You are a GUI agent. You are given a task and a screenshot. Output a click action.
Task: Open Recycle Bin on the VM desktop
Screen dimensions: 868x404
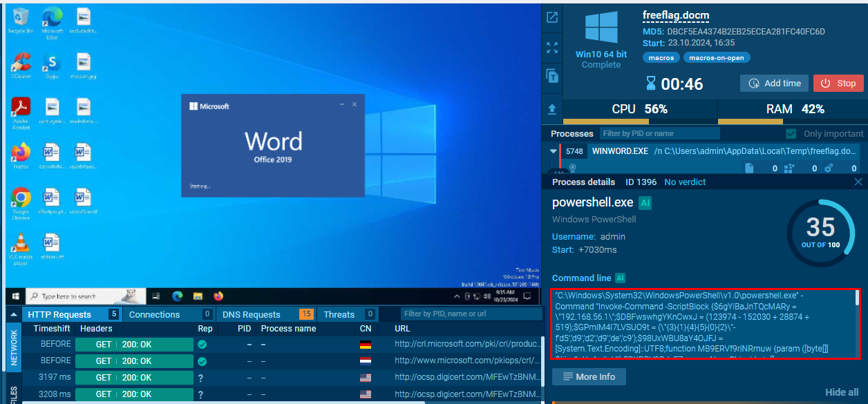(21, 21)
